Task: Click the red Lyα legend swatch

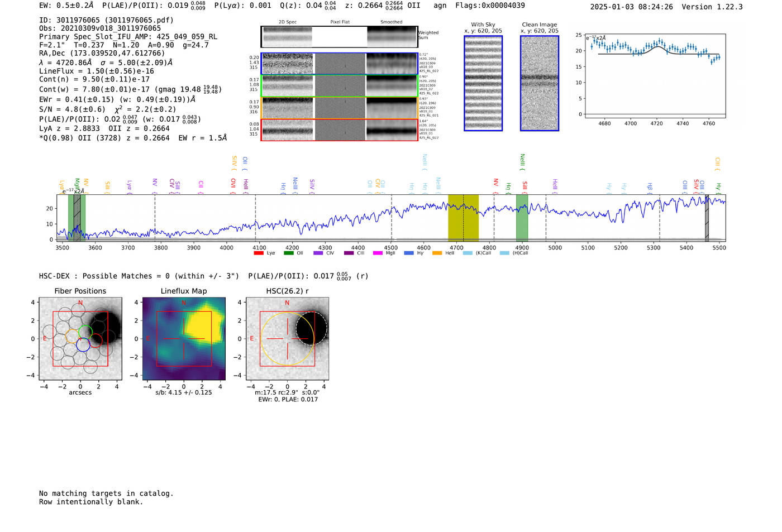Action: click(x=259, y=253)
